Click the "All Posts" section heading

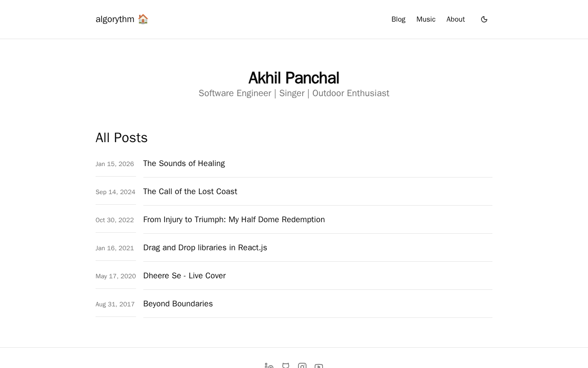pyautogui.click(x=122, y=138)
